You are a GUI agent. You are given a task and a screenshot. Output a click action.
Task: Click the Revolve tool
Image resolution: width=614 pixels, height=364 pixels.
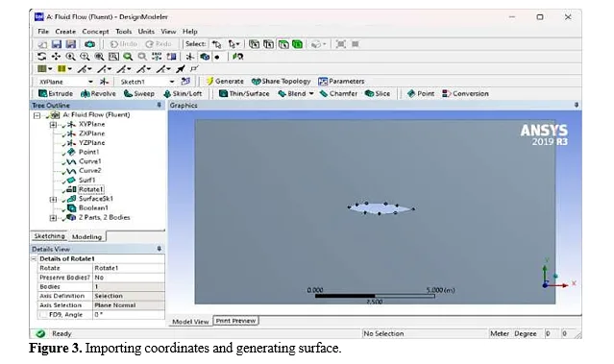pyautogui.click(x=98, y=94)
